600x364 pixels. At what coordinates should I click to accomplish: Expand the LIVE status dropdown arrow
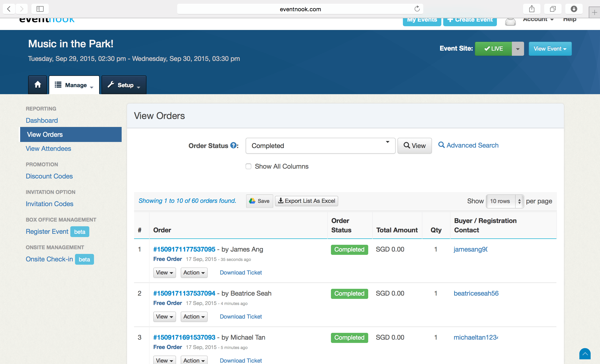518,49
